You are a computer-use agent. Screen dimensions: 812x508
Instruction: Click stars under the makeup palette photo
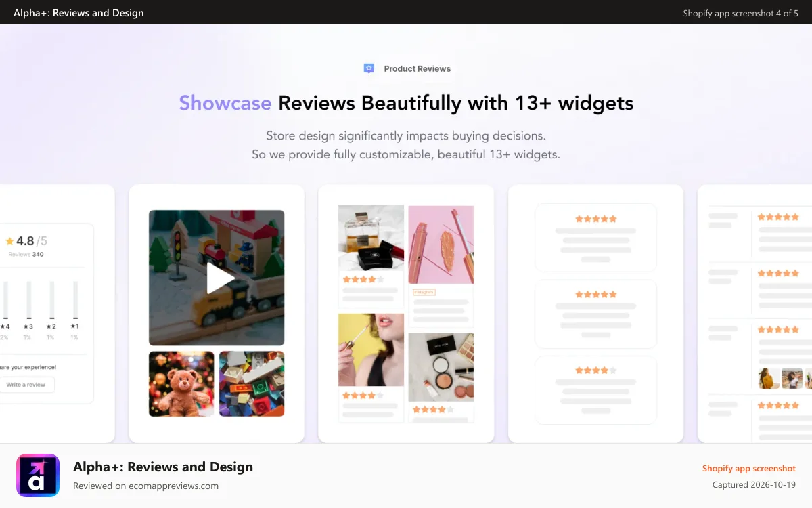(433, 409)
